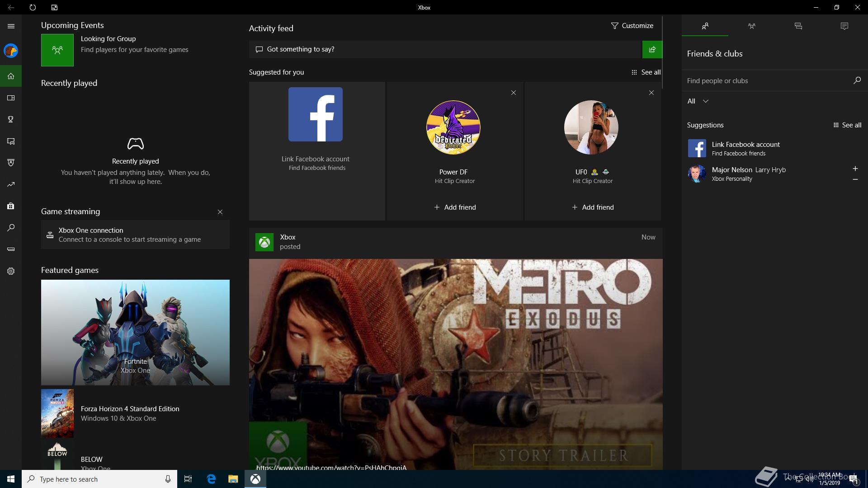Click the activity feed scrollbar
Screen dimensions: 868x488
click(x=662, y=52)
